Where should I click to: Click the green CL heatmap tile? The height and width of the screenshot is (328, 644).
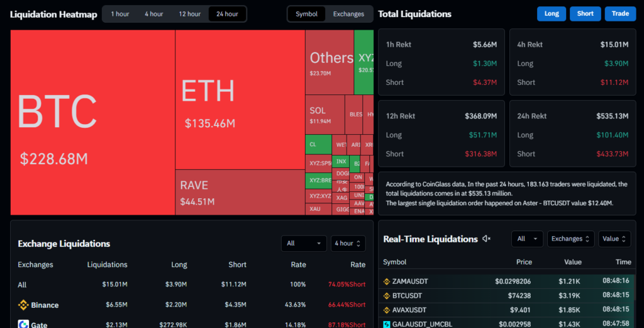pyautogui.click(x=318, y=144)
